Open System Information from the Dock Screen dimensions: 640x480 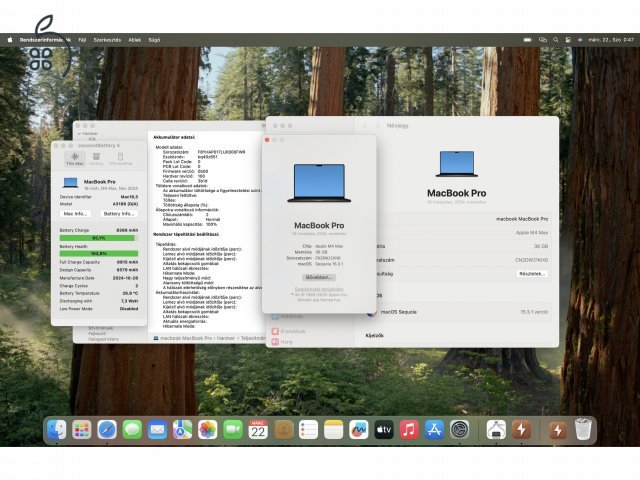tap(496, 430)
